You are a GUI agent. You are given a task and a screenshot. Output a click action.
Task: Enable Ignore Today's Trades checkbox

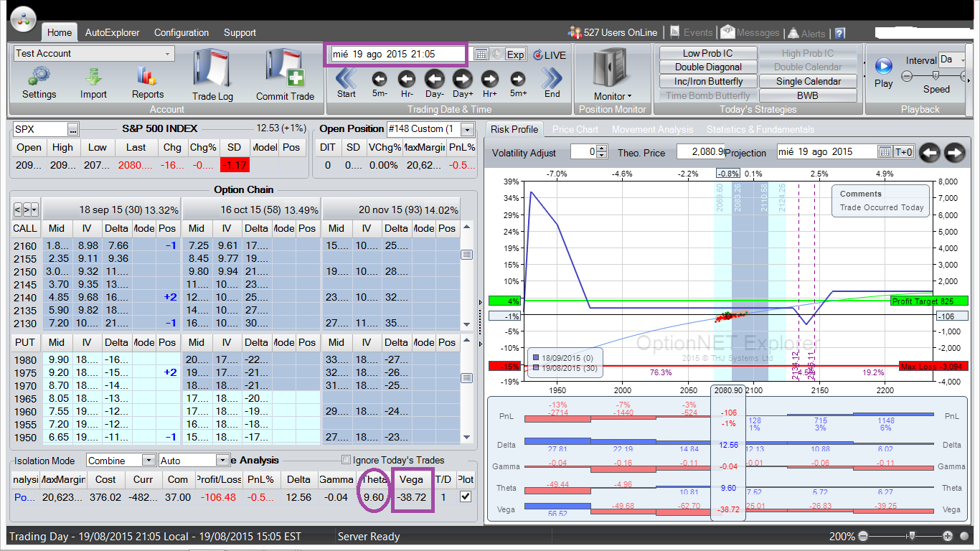click(x=347, y=460)
